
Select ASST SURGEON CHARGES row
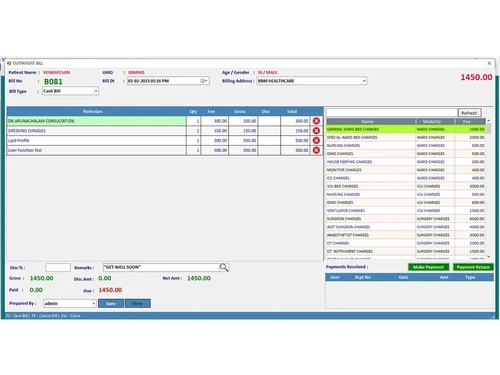click(406, 227)
